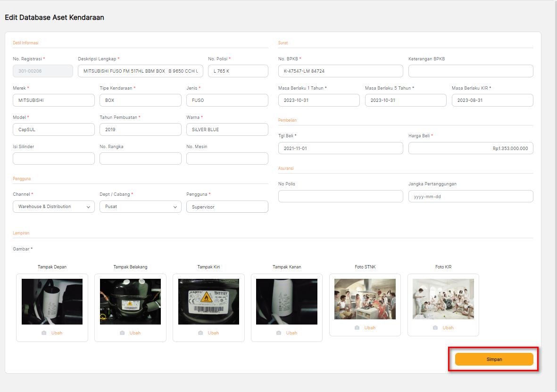Select the Masa Berlaku KIR date field
Viewport: 557px width, 392px height.
(492, 100)
